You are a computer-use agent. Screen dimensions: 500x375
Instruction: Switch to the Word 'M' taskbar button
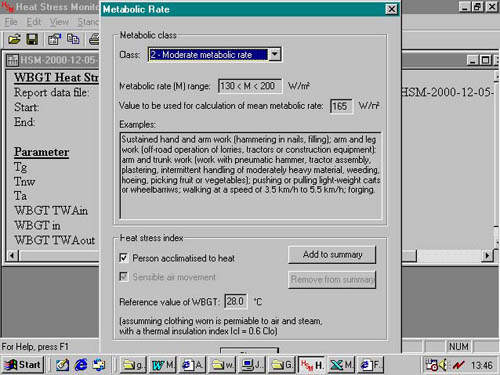[162, 365]
